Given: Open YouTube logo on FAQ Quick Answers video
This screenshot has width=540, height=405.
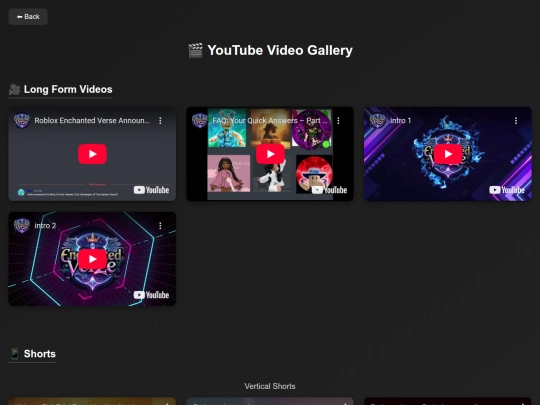Looking at the screenshot, I should 329,190.
